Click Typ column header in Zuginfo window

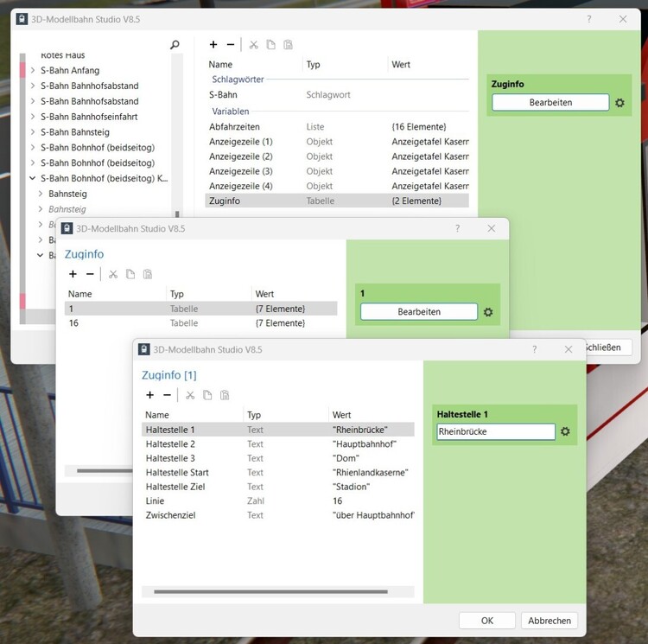tap(177, 294)
